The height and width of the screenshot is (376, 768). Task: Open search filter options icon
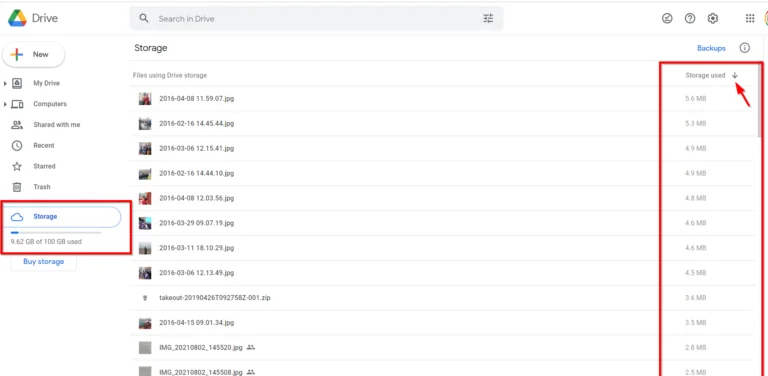point(488,19)
